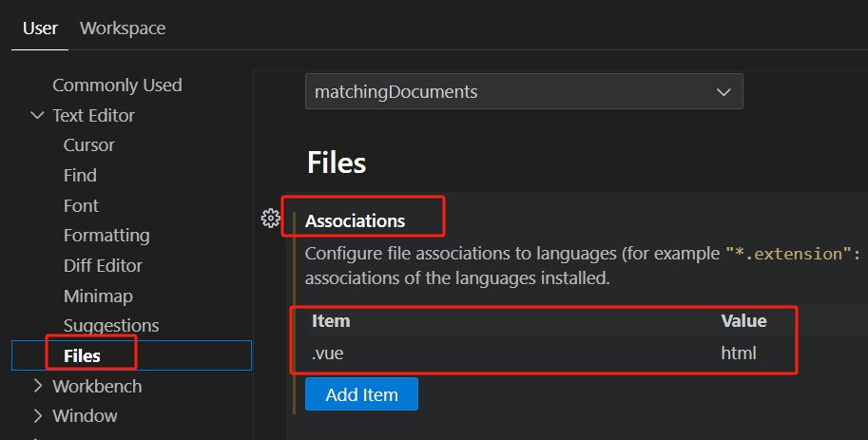Click the Add Item button

click(361, 393)
